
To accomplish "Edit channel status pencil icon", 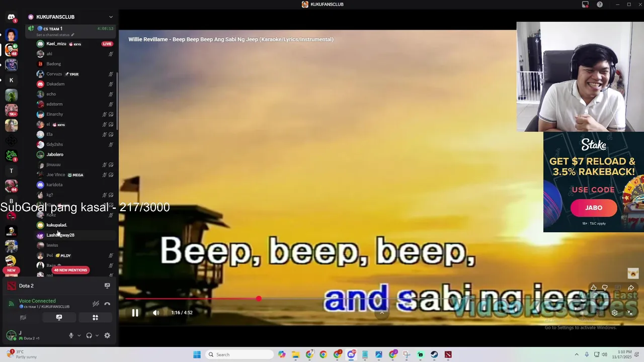I will click(x=72, y=35).
